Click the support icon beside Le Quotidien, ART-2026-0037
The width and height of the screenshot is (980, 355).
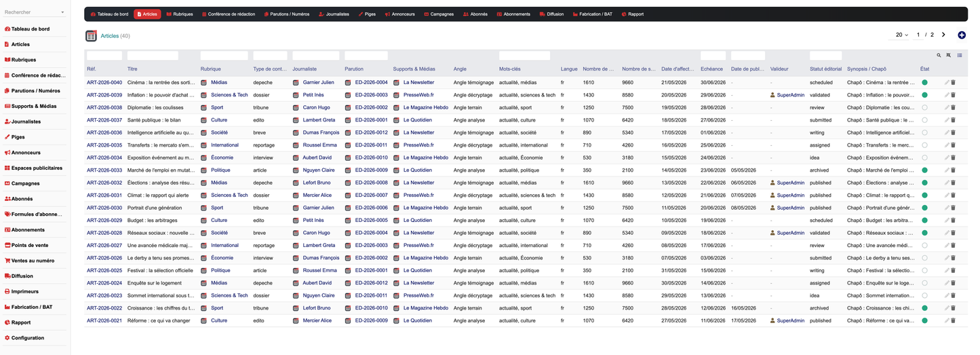pos(397,120)
